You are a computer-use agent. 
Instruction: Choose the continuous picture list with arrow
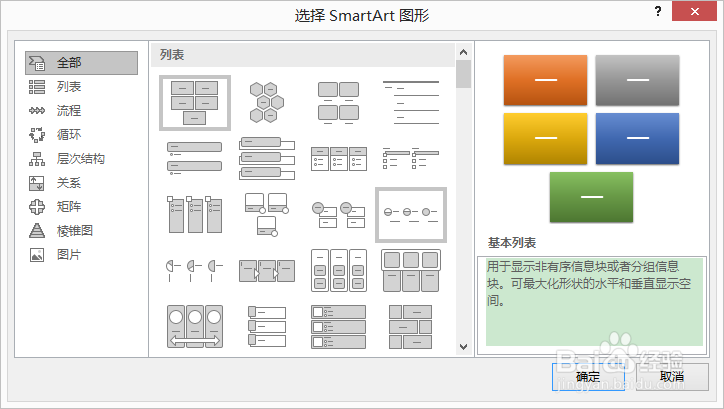(x=195, y=326)
